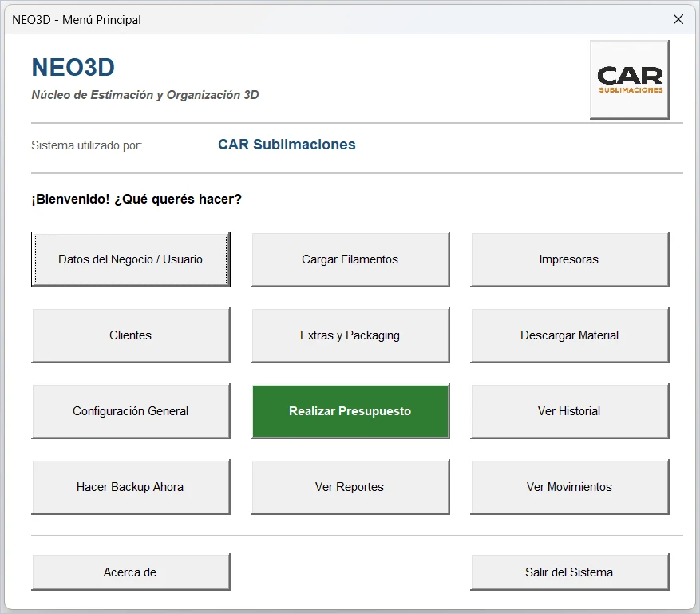This screenshot has height=614, width=700.
Task: Click the '¡Bienvenido! ¿Qué querés hacer?' text
Action: point(136,199)
